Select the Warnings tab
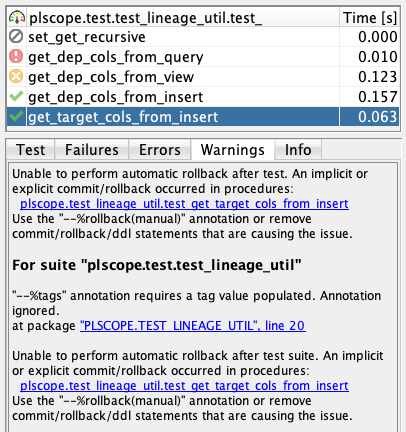This screenshot has height=432, width=406. (233, 150)
